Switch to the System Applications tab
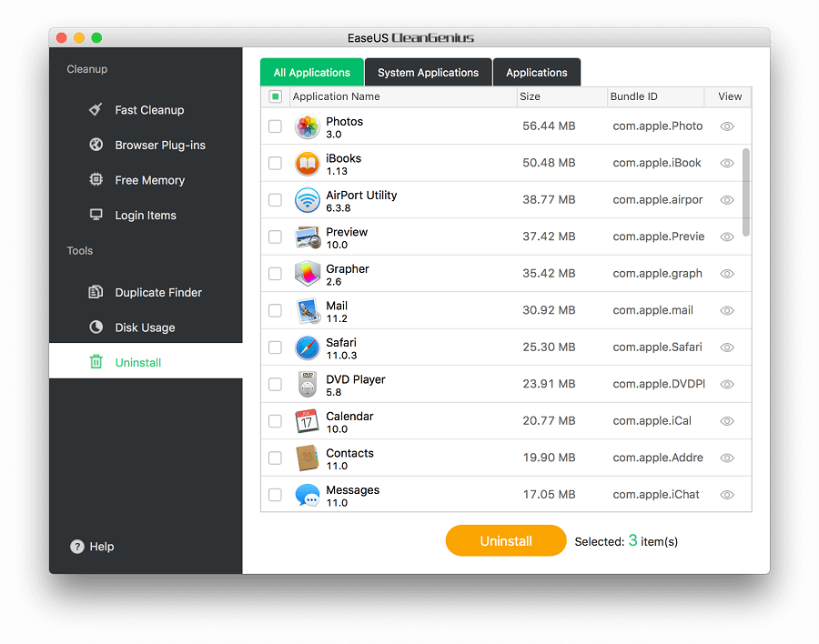Viewport: 819px width, 644px height. pyautogui.click(x=429, y=72)
